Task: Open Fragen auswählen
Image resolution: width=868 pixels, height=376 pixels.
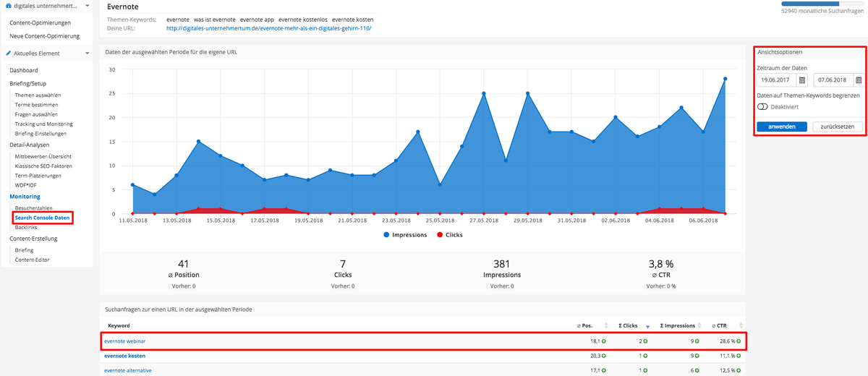Action: coord(36,114)
